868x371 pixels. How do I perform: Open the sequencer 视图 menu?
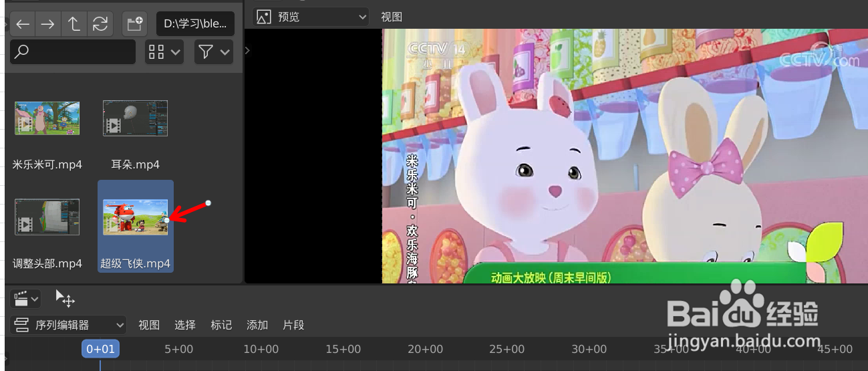pos(149,325)
